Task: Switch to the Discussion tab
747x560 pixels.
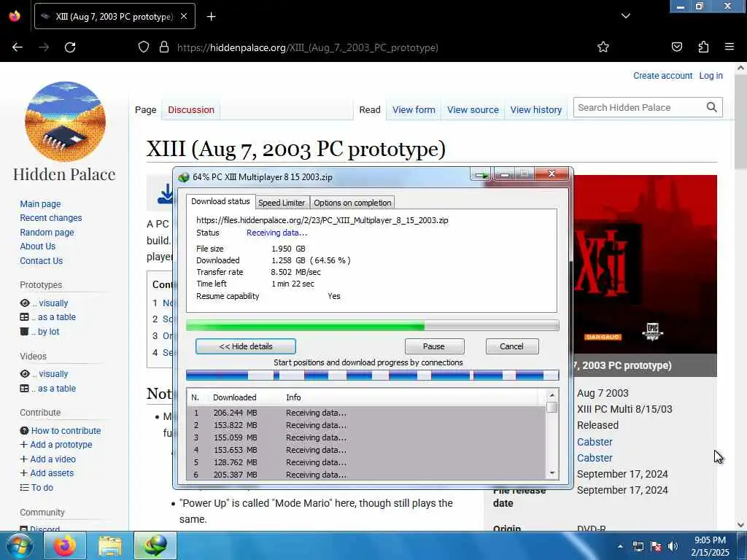Action: click(191, 110)
